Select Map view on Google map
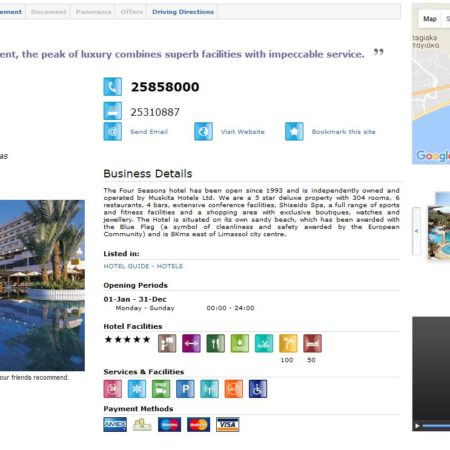The width and height of the screenshot is (450, 450). [x=430, y=19]
